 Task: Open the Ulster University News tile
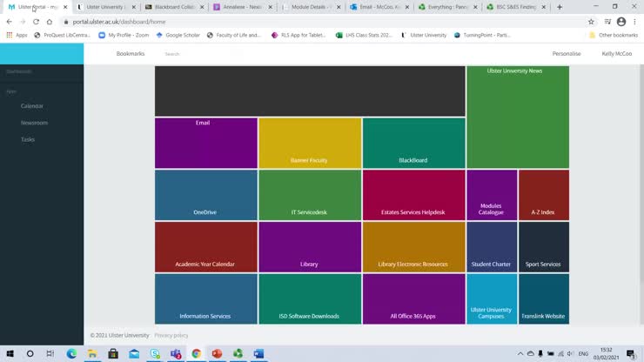518,117
